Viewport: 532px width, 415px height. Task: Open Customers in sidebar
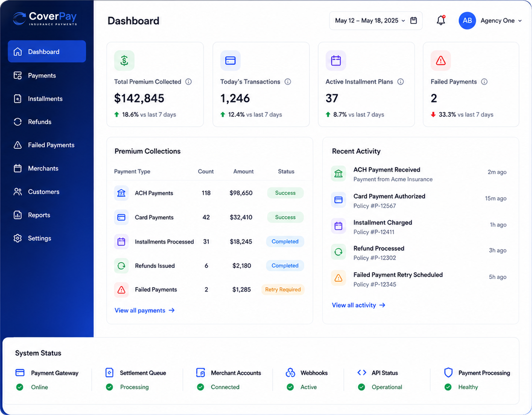click(47, 192)
